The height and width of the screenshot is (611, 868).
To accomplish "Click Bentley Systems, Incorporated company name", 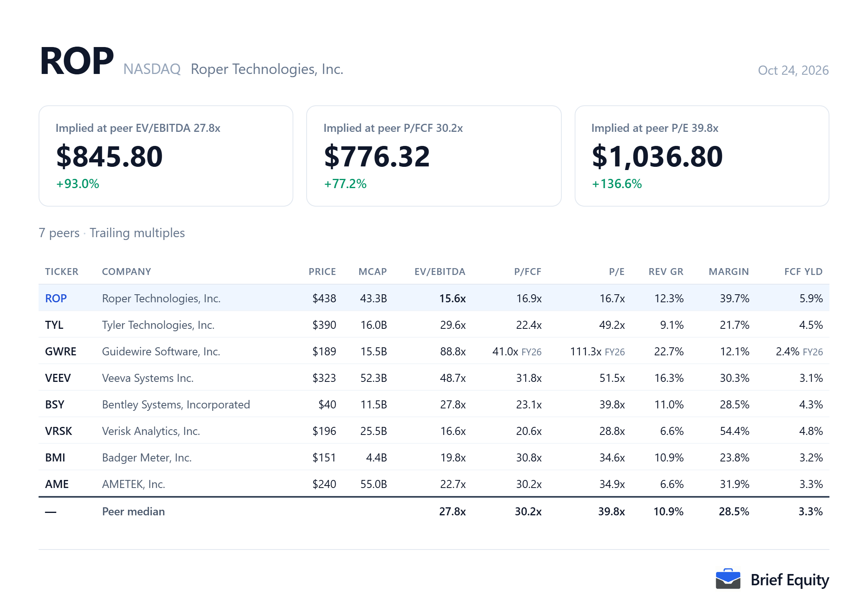I will tap(176, 404).
